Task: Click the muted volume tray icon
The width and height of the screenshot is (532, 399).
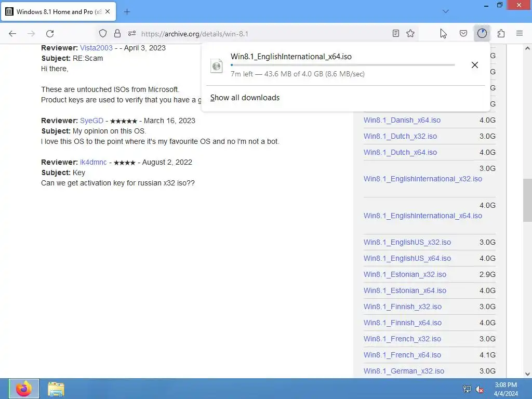Action: click(480, 389)
